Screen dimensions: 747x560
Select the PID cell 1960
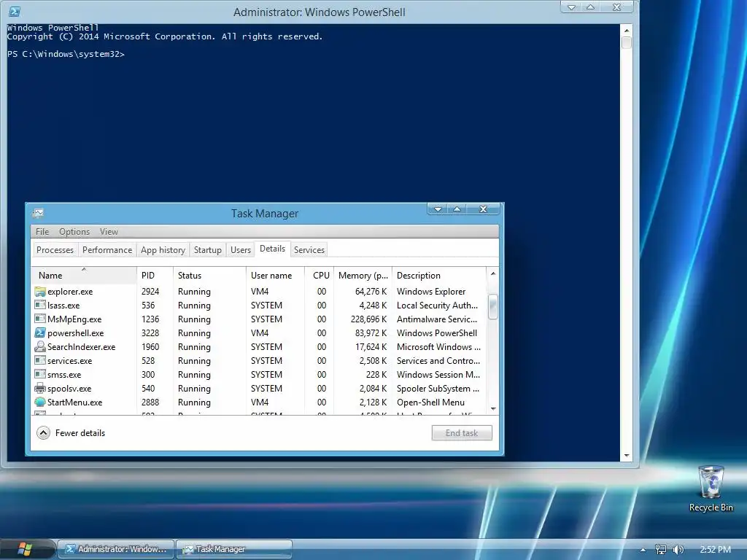tap(150, 346)
